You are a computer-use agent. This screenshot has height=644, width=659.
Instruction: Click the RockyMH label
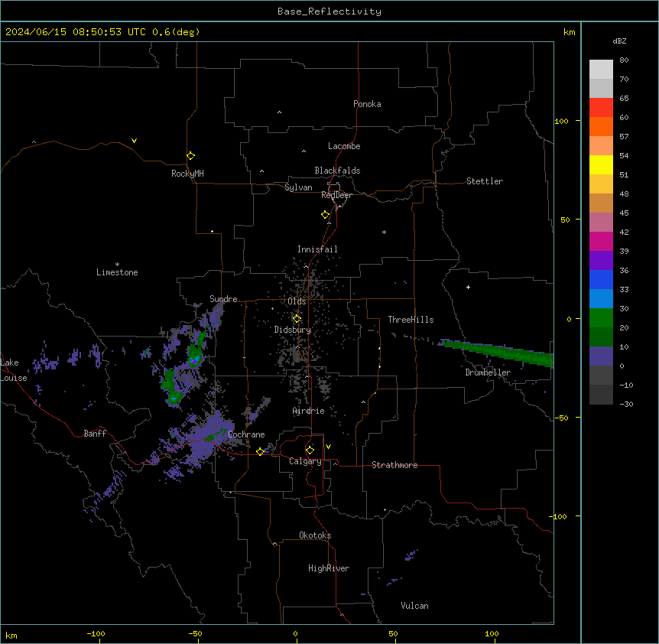point(187,174)
